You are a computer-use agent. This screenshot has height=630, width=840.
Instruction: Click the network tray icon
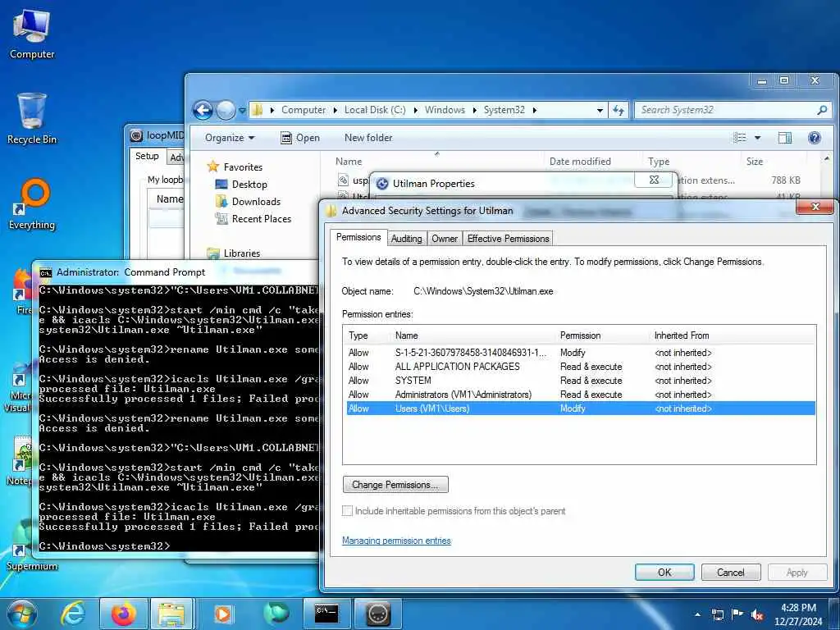(x=717, y=614)
